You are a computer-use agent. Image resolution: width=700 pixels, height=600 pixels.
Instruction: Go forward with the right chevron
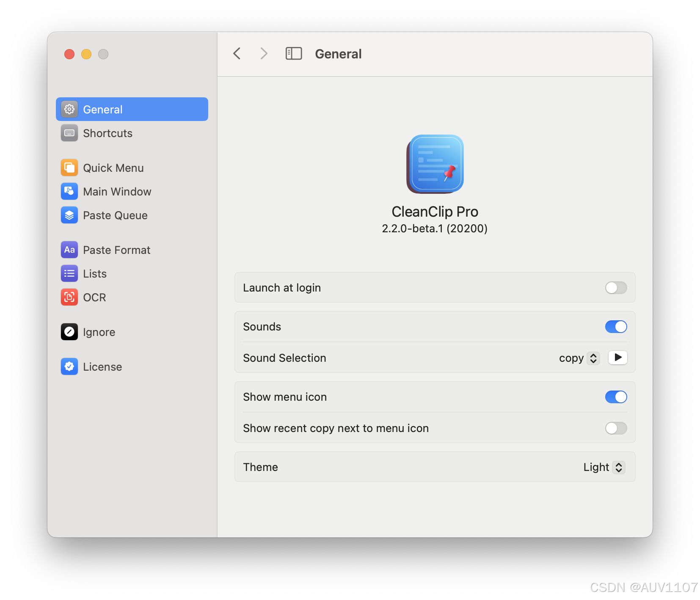pyautogui.click(x=264, y=54)
